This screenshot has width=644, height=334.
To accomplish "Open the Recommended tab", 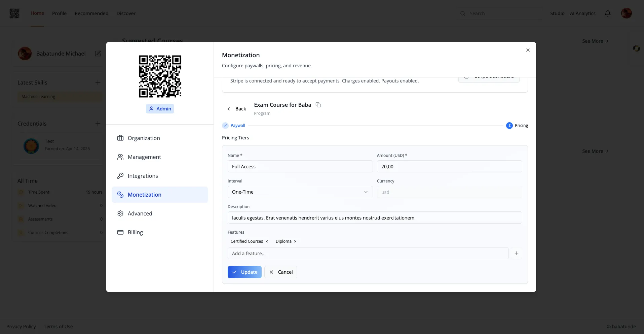I will pos(91,13).
